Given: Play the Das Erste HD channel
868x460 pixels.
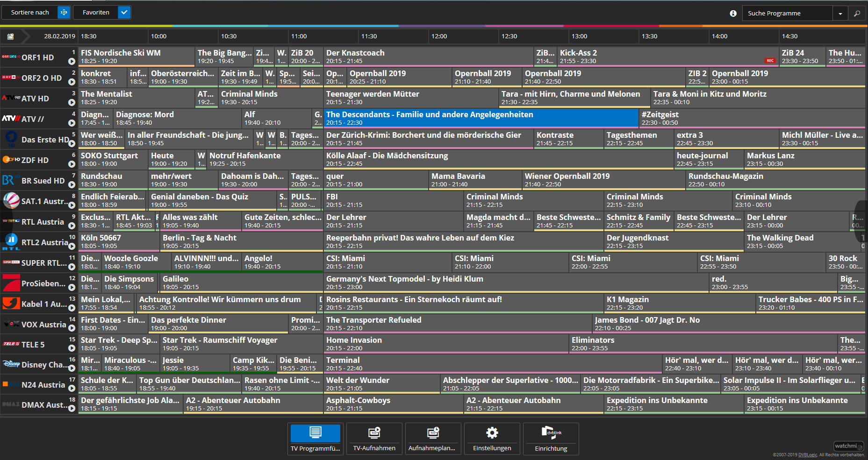Looking at the screenshot, I should (x=72, y=143).
